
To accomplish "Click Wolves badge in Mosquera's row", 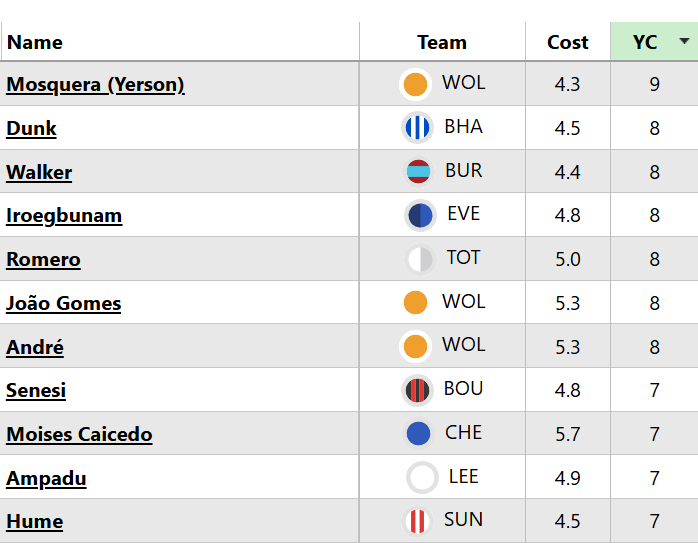I will point(415,84).
